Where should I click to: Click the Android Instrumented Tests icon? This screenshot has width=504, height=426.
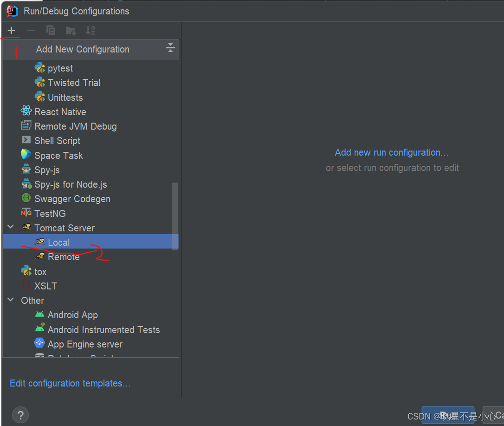tap(40, 328)
